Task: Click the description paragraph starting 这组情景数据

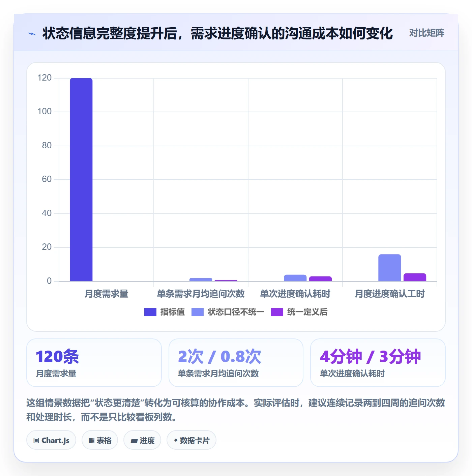Action: point(236,410)
